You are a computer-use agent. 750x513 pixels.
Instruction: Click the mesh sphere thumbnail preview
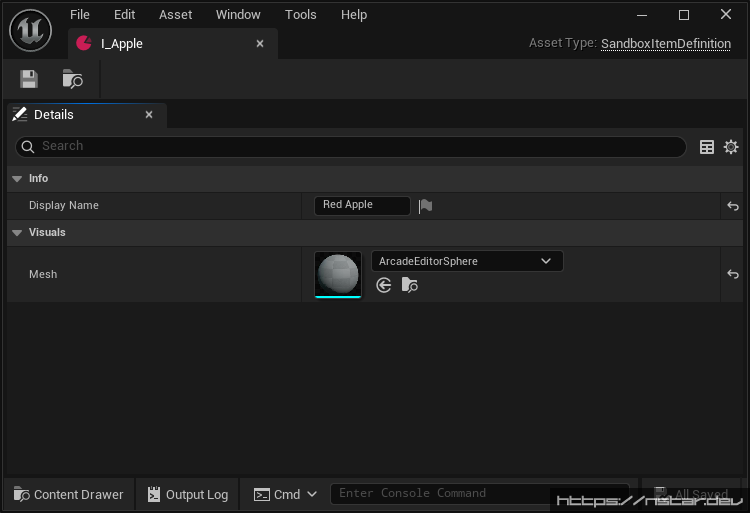(x=338, y=274)
